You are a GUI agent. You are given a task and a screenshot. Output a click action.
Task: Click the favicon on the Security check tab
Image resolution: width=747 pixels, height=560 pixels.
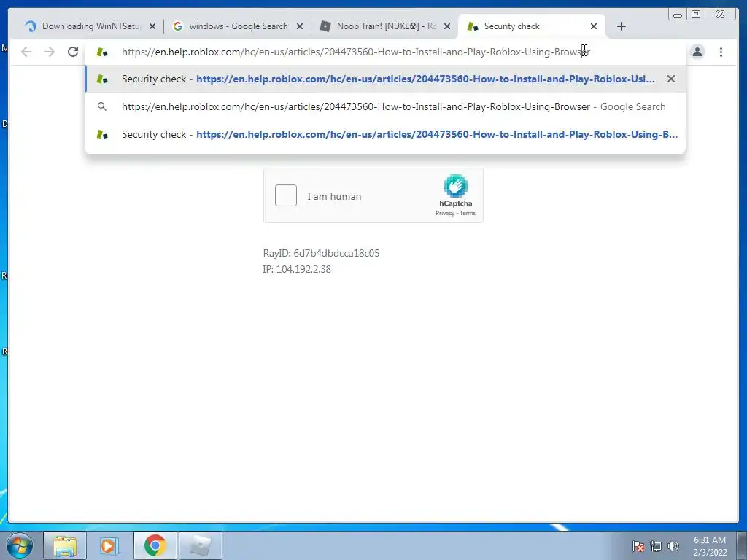coord(473,26)
